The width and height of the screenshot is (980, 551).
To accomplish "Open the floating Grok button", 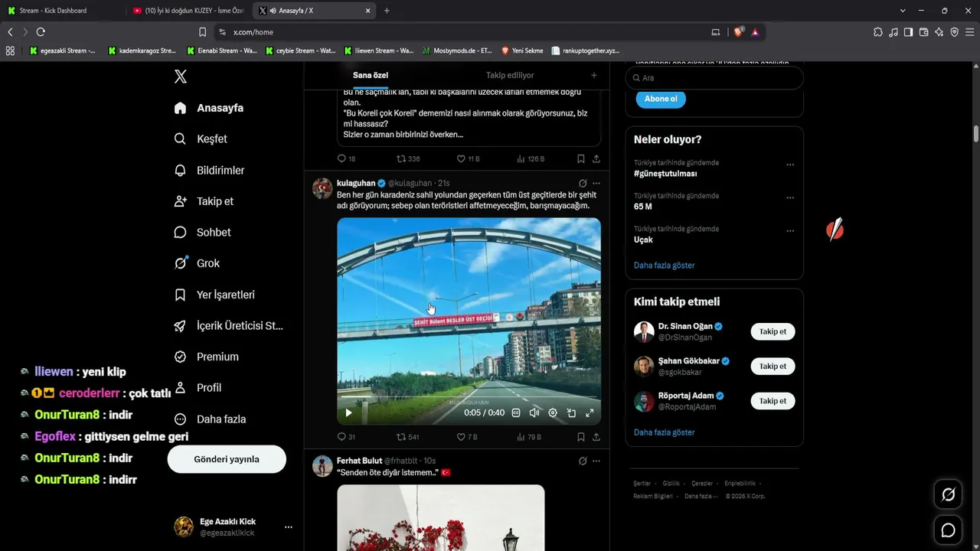I will [948, 494].
